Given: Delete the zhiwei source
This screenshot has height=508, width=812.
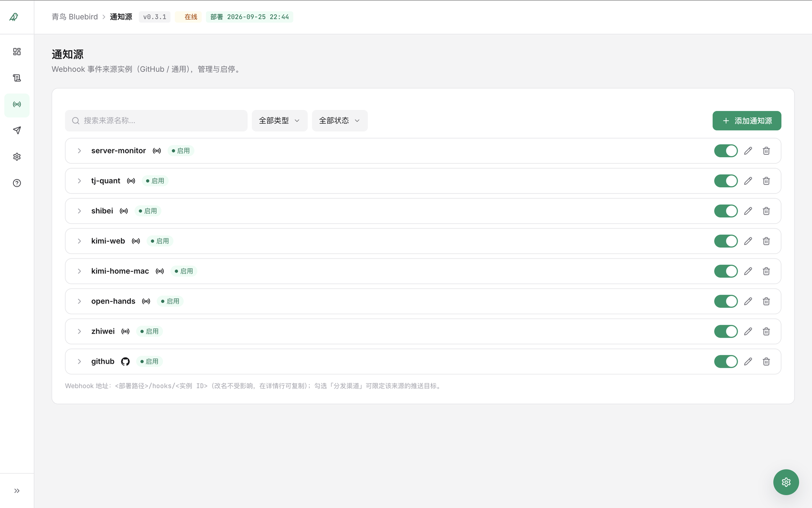Looking at the screenshot, I should click(766, 331).
